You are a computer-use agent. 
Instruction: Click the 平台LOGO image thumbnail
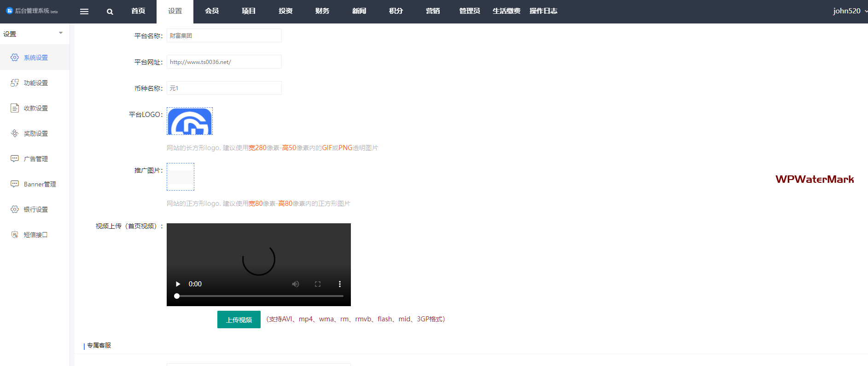pos(190,122)
